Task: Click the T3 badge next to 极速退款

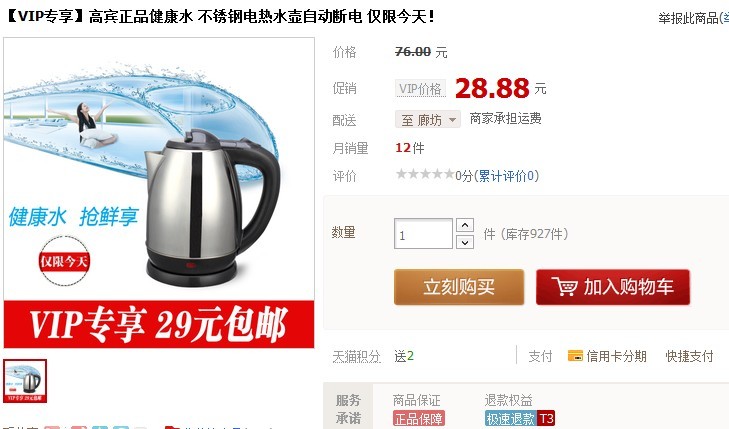Action: click(x=545, y=418)
